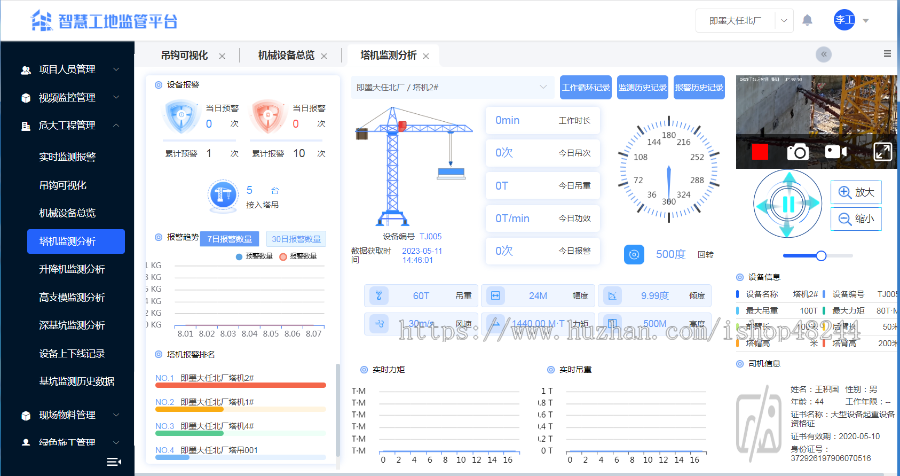Close the 吊钩可视化 tab
Screen dimensions: 900x476
(222, 56)
